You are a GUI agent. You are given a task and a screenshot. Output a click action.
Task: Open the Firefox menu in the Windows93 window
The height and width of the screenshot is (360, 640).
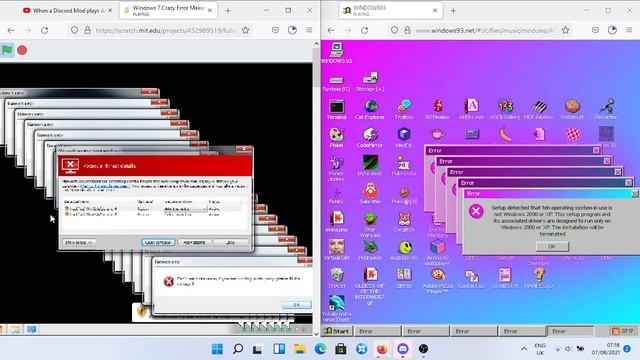629,30
